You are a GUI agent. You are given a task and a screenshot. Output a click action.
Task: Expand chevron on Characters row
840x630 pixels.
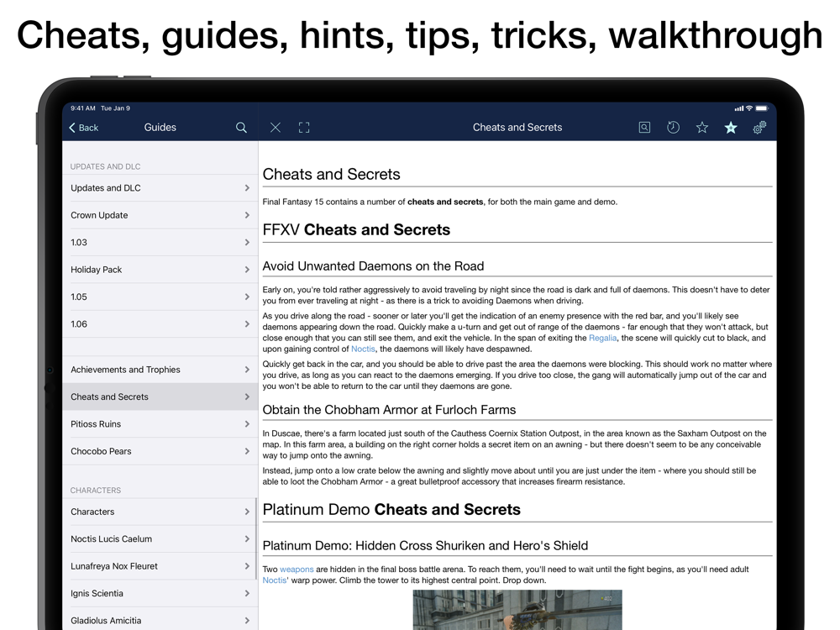point(247,512)
